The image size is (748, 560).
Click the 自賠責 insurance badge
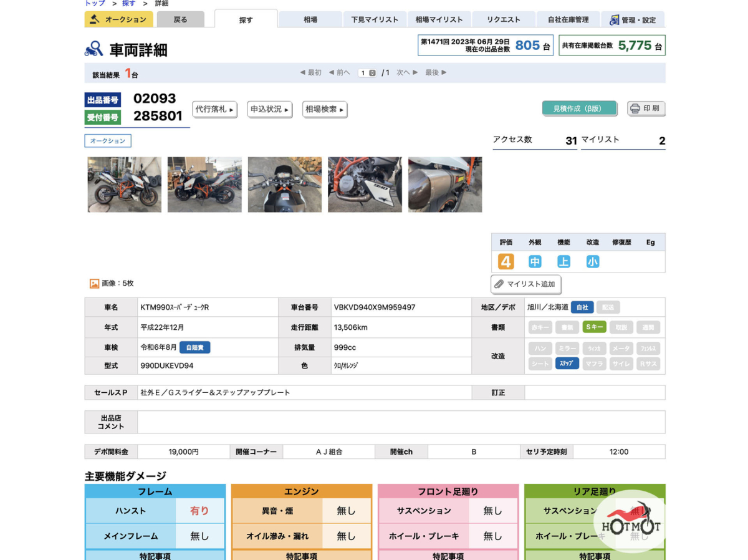[195, 347]
